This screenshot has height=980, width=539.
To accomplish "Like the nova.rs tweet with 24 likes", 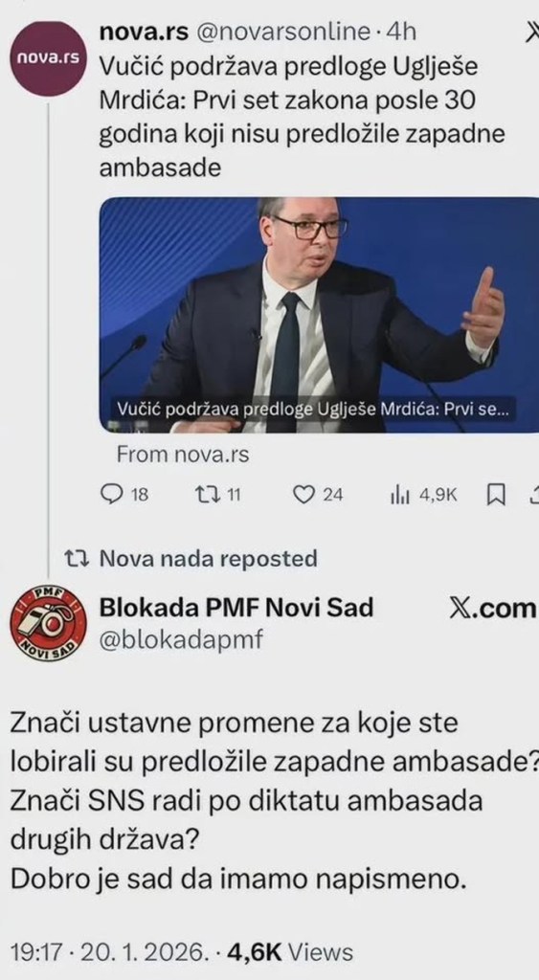I will click(x=303, y=495).
